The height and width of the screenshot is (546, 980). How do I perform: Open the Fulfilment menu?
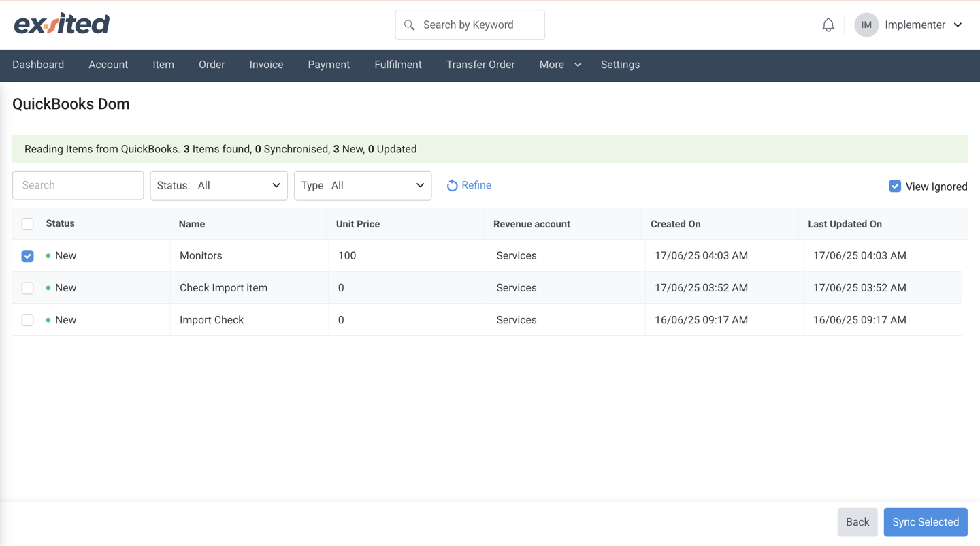pyautogui.click(x=398, y=65)
